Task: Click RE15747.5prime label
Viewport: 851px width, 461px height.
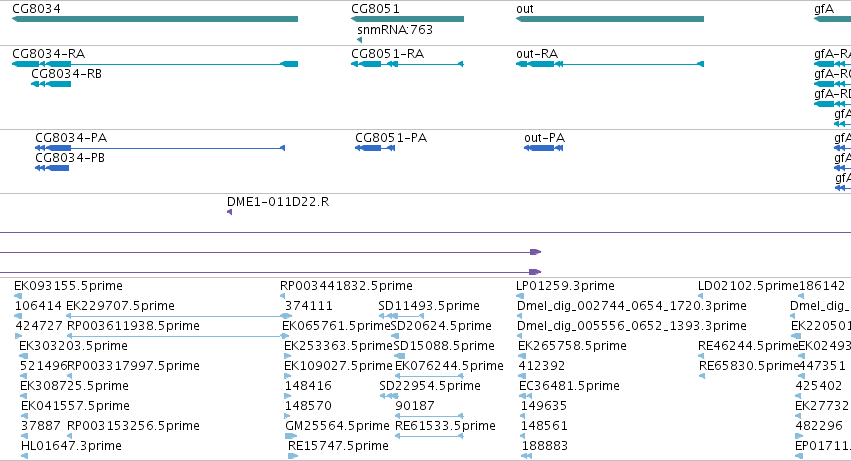Action: 338,446
